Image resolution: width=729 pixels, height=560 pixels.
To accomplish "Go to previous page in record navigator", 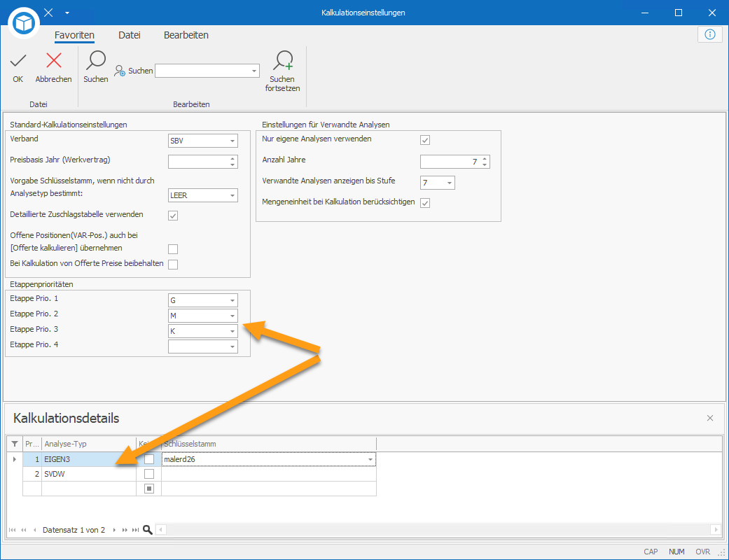I will 24,530.
